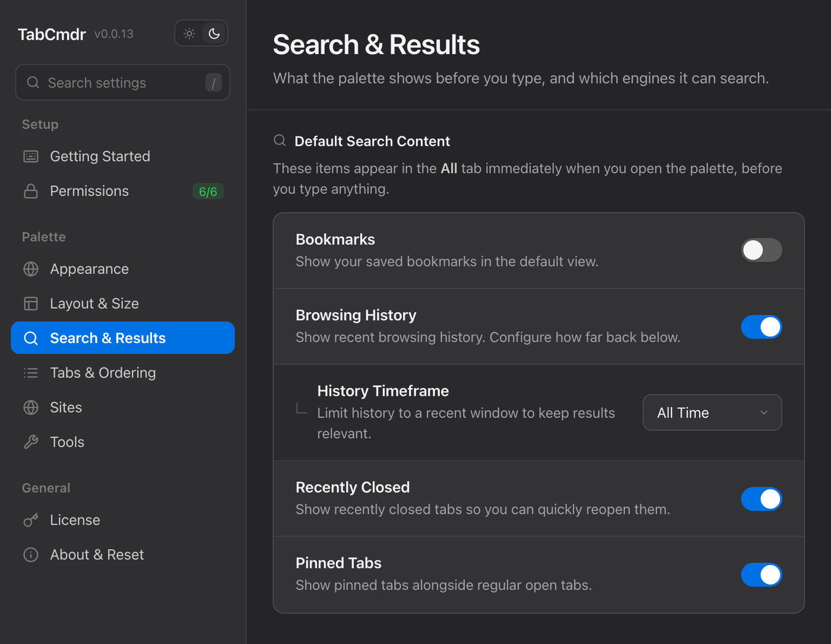Image resolution: width=831 pixels, height=644 pixels.
Task: Click the History Timeframe label
Action: (x=383, y=391)
